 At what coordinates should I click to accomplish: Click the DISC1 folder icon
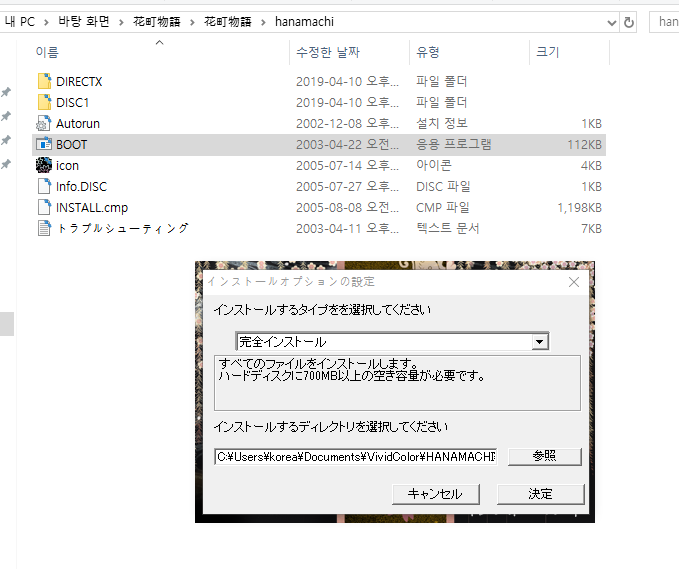(x=44, y=102)
